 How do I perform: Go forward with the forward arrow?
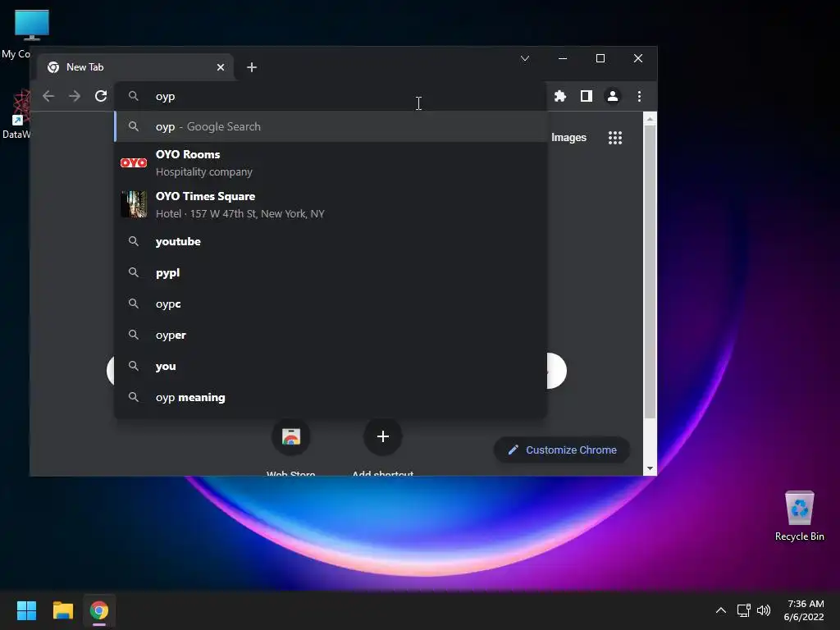[75, 96]
